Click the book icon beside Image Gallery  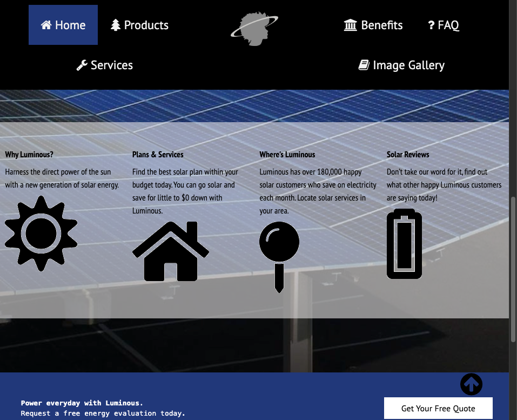point(364,65)
